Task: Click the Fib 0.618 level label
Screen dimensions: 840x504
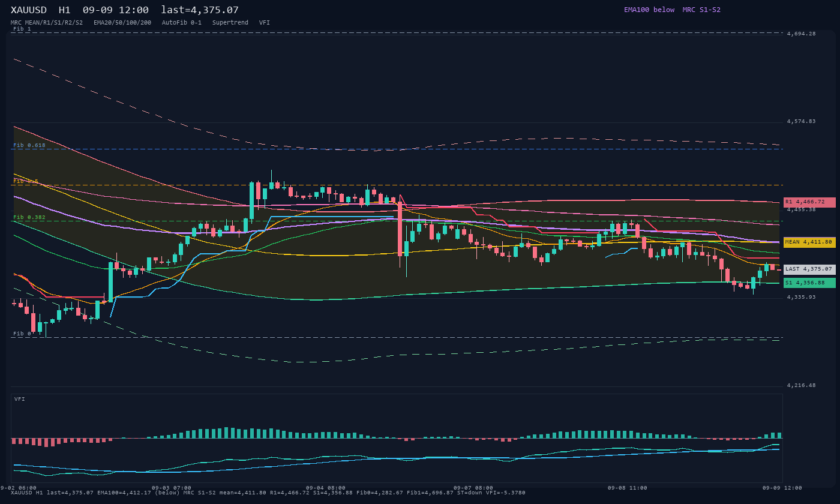Action: point(29,145)
